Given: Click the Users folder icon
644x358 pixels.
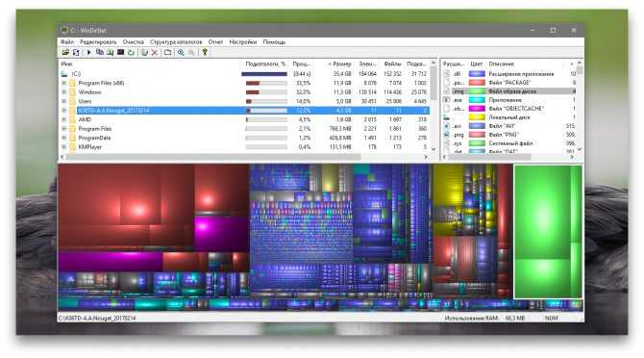Looking at the screenshot, I should 73,101.
